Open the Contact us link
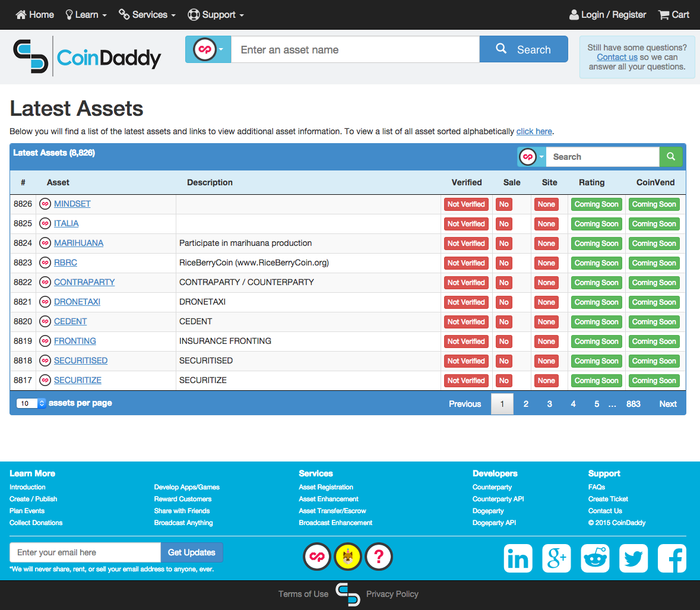The image size is (700, 610). (617, 57)
